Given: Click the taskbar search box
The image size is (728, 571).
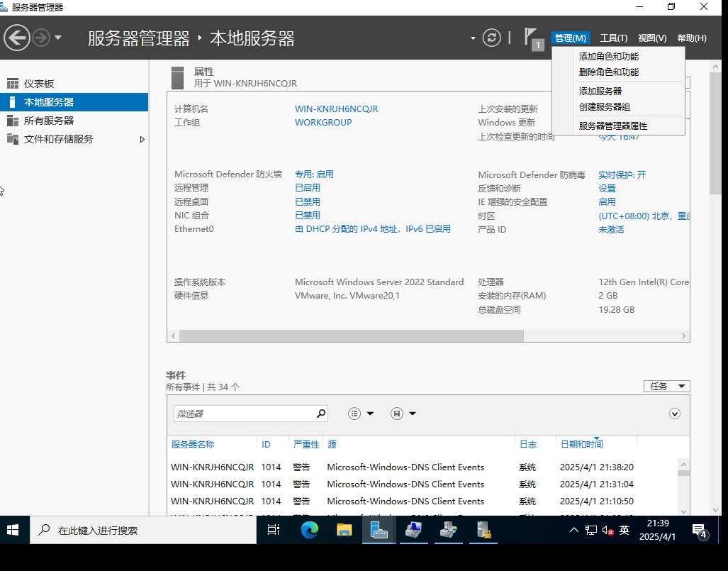Looking at the screenshot, I should (143, 530).
